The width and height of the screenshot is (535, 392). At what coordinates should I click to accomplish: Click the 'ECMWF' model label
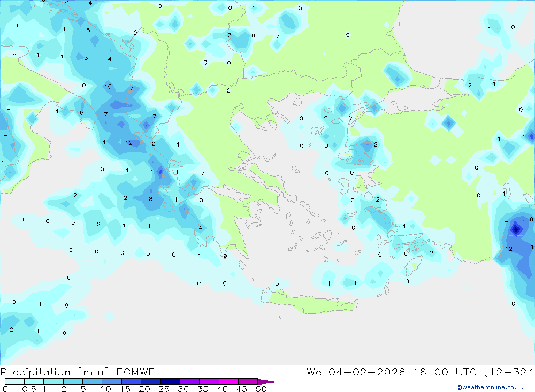click(x=135, y=372)
